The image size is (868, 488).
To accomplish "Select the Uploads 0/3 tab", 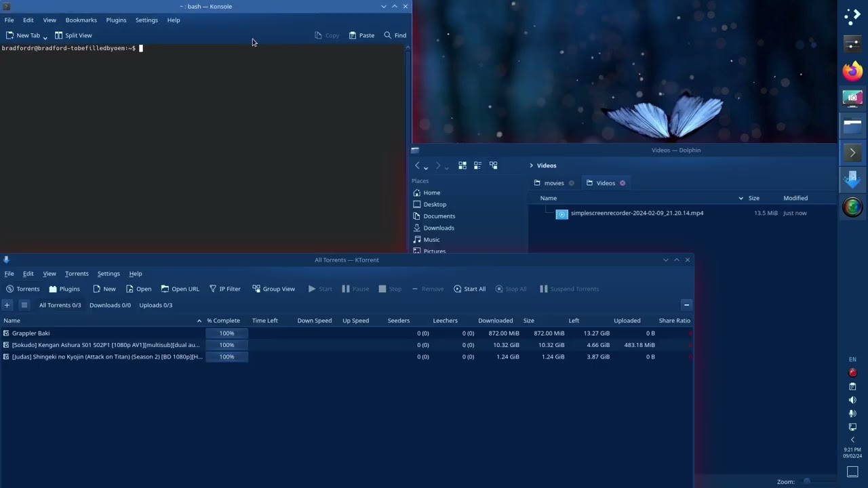I will point(155,305).
